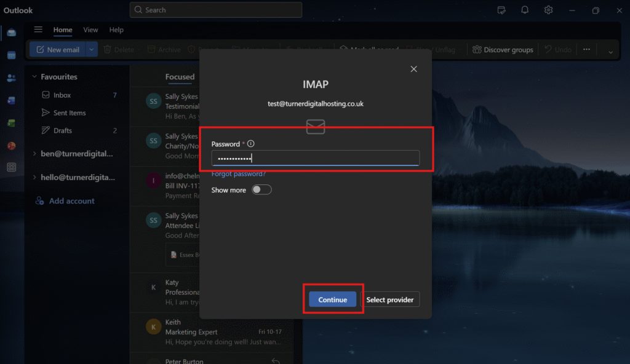Click the Search box
Image resolution: width=630 pixels, height=364 pixels.
point(216,10)
